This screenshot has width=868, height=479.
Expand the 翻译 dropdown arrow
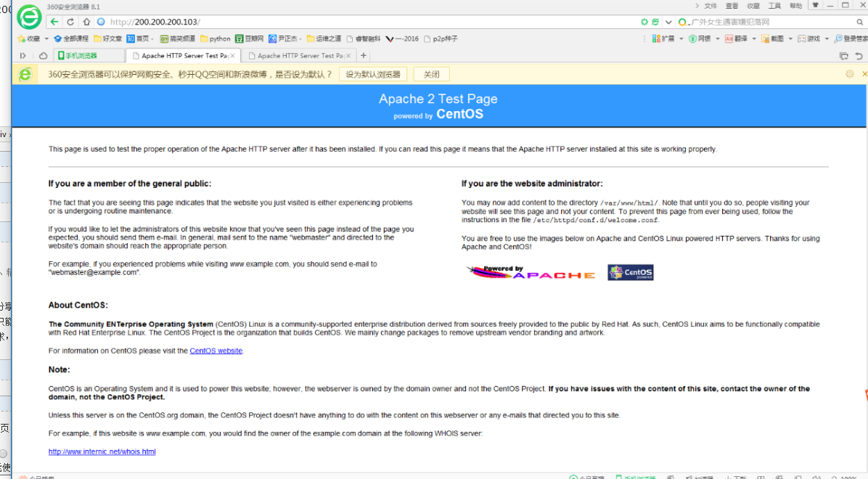tap(754, 38)
